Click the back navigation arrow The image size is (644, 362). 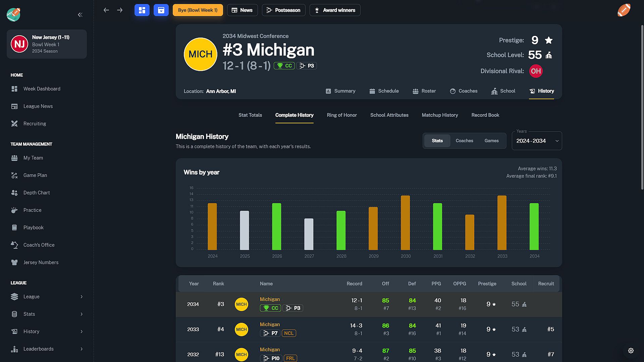click(x=106, y=10)
